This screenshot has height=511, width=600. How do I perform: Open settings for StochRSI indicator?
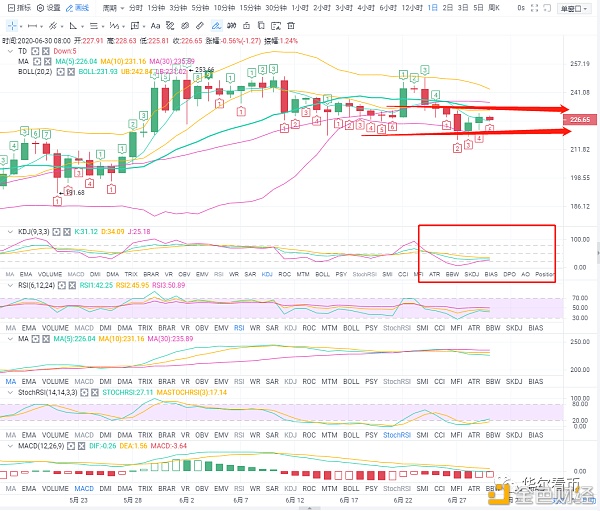[x=84, y=392]
